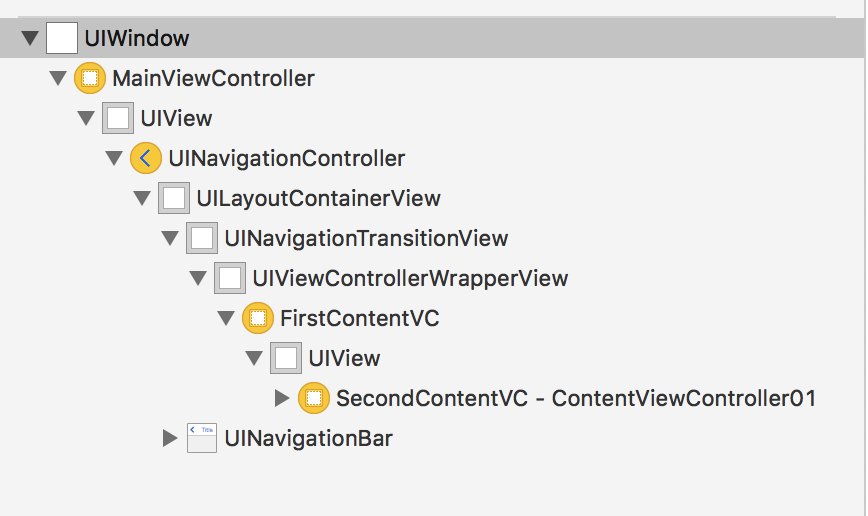
Task: Click the UILayoutContainerView view icon
Action: 174,198
